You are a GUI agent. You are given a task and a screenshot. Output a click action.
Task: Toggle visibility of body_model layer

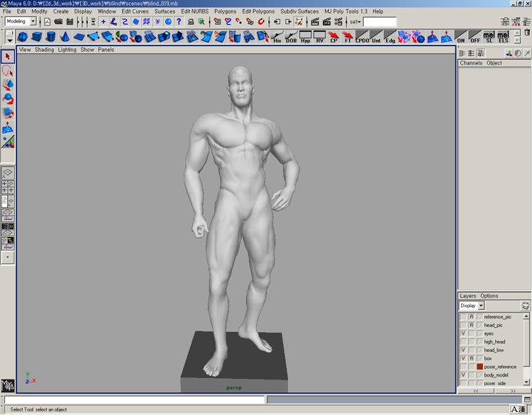[x=463, y=375]
